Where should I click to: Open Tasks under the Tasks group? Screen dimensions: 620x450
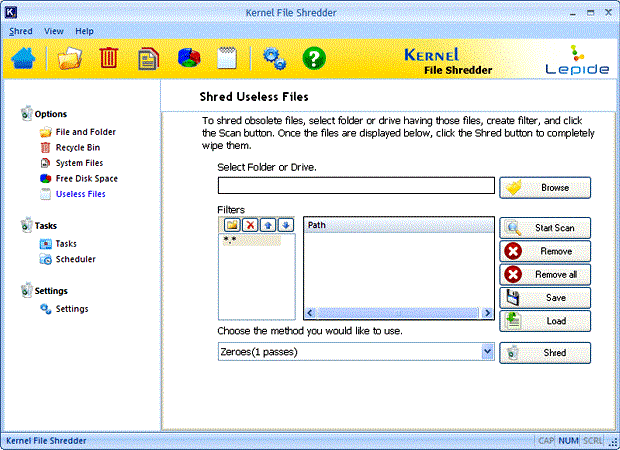(x=58, y=244)
